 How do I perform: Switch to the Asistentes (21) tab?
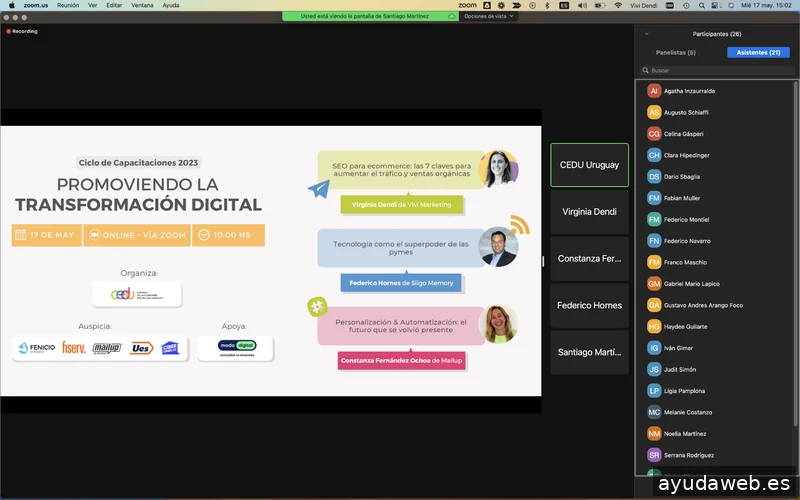tap(758, 53)
